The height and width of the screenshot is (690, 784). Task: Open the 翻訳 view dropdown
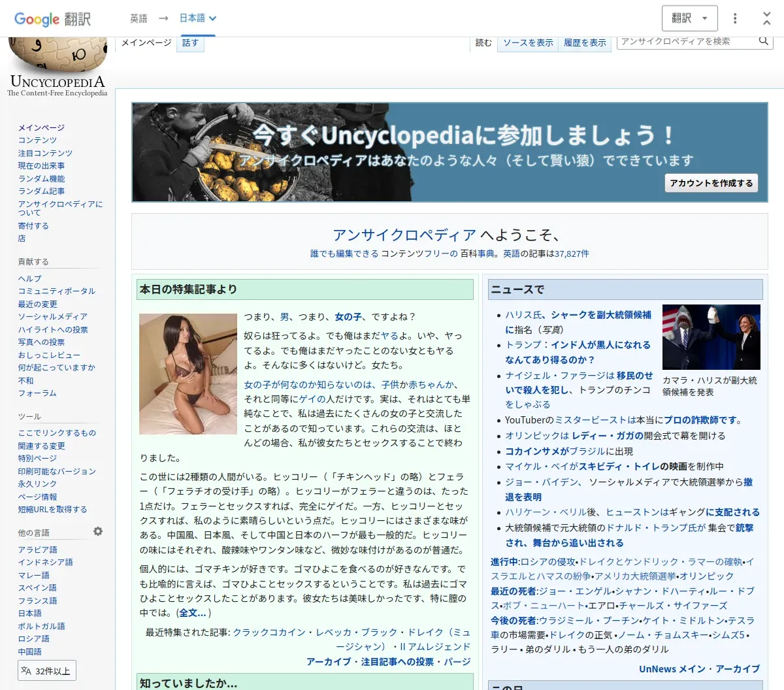pyautogui.click(x=690, y=18)
